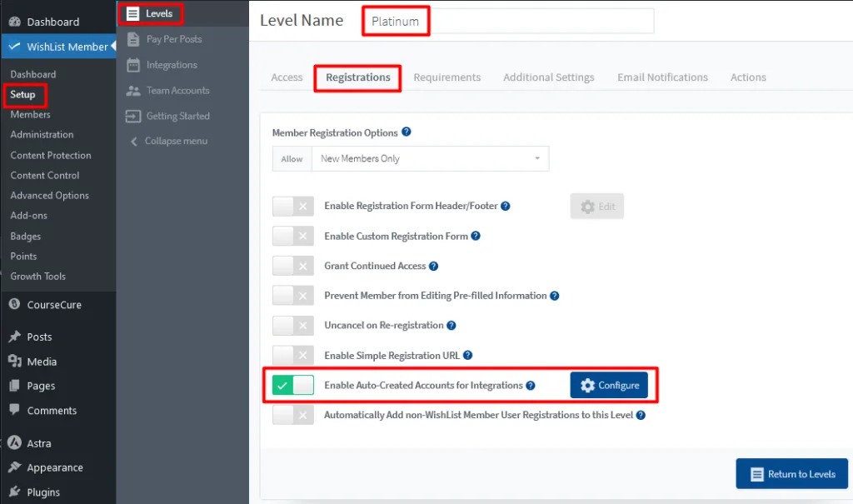Click the Level Name input field
The width and height of the screenshot is (853, 504).
click(x=510, y=21)
